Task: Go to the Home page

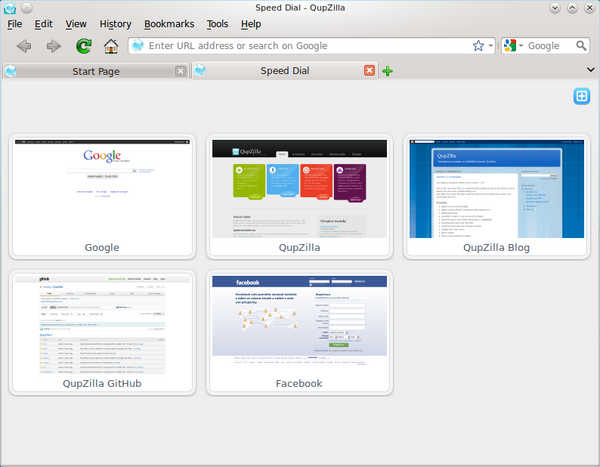Action: pos(112,46)
